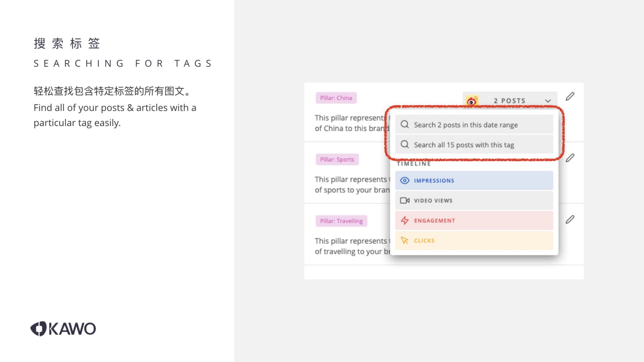Viewport: 644px width, 362px height.
Task: Select the Pillar: Travelling tag
Action: coord(341,221)
